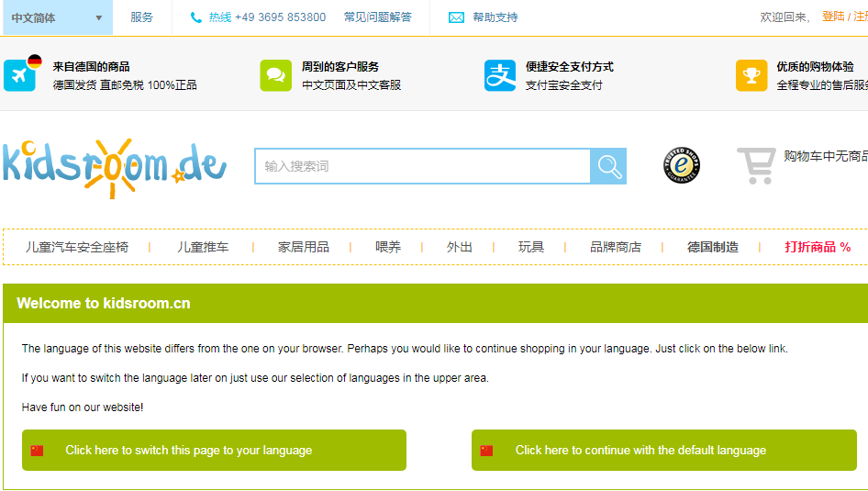Viewport: 868px width, 491px height.
Task: Click 德国发货 直邮免税 100%正品 text
Action: pyautogui.click(x=125, y=84)
